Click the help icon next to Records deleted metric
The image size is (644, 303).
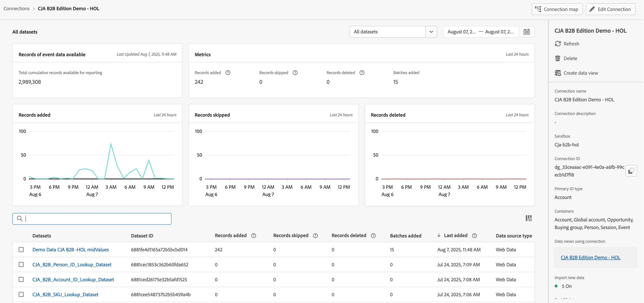(362, 73)
